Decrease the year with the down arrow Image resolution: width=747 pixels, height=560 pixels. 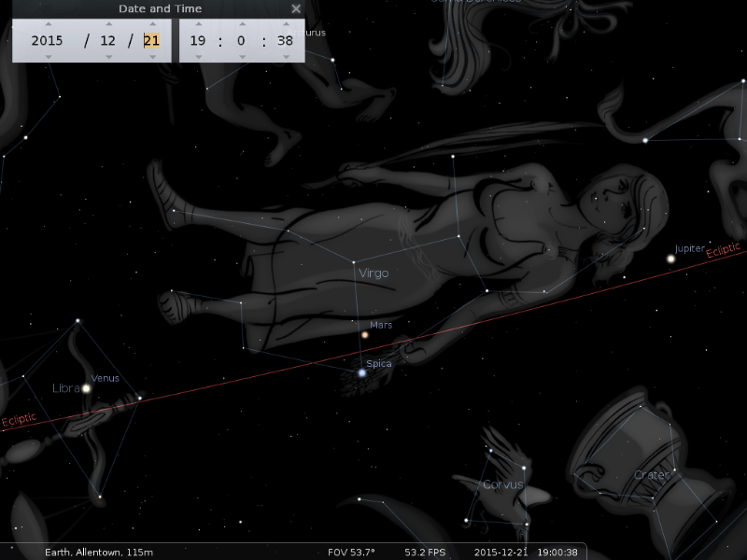pos(47,56)
